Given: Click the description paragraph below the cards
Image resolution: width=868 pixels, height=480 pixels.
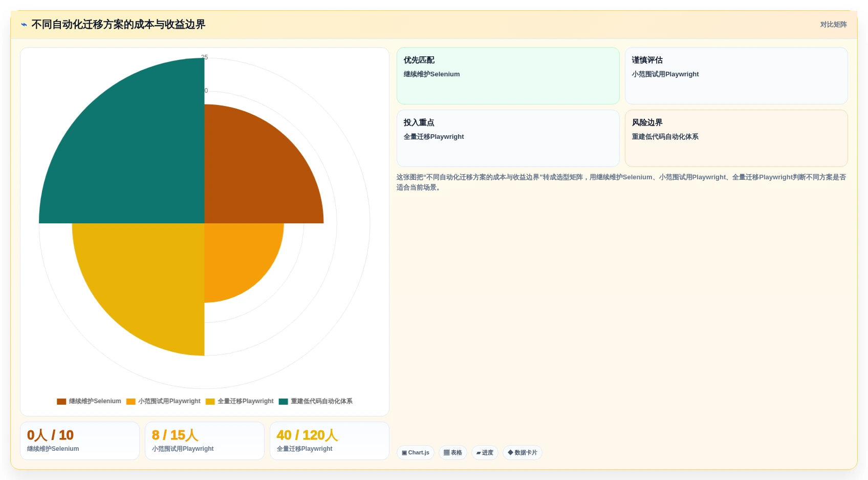Looking at the screenshot, I should coord(621,182).
